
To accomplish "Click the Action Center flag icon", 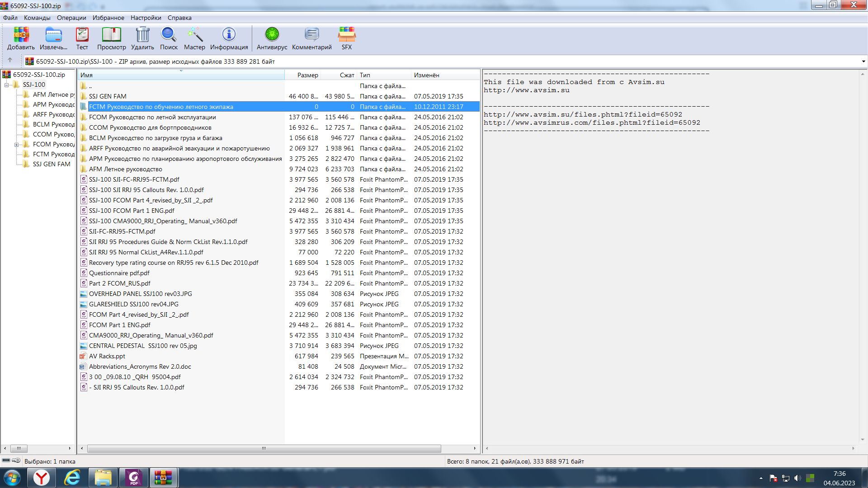I will [774, 478].
